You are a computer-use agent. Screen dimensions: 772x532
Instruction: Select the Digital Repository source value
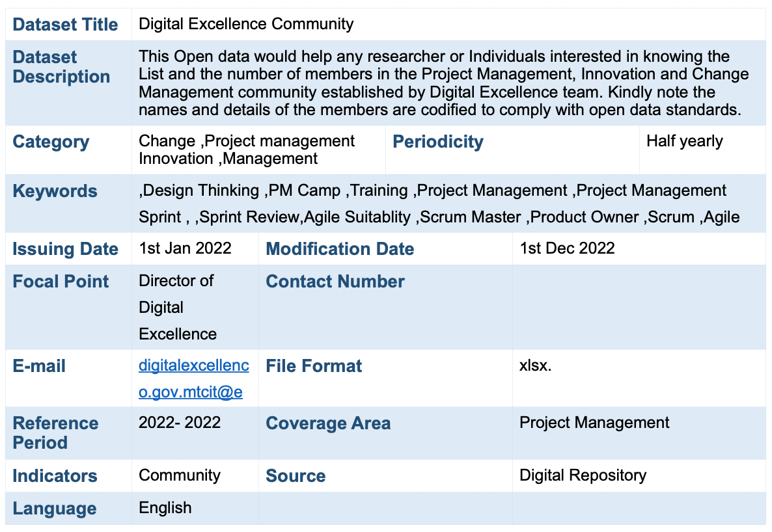(x=583, y=475)
